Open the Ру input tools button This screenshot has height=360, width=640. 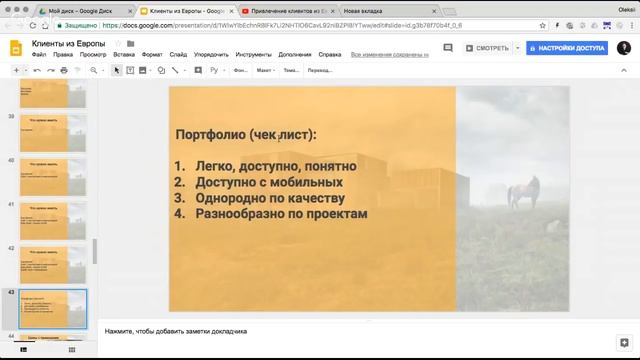(x=214, y=70)
